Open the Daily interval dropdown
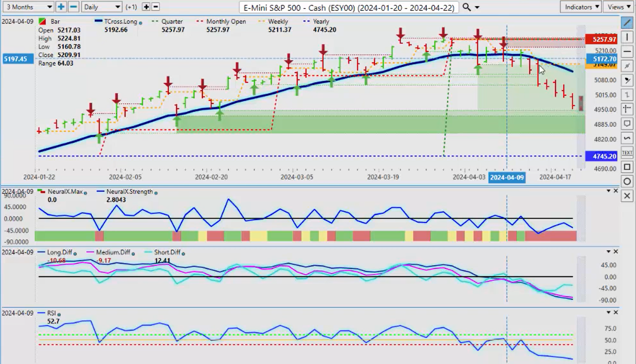The width and height of the screenshot is (636, 364). pyautogui.click(x=102, y=7)
